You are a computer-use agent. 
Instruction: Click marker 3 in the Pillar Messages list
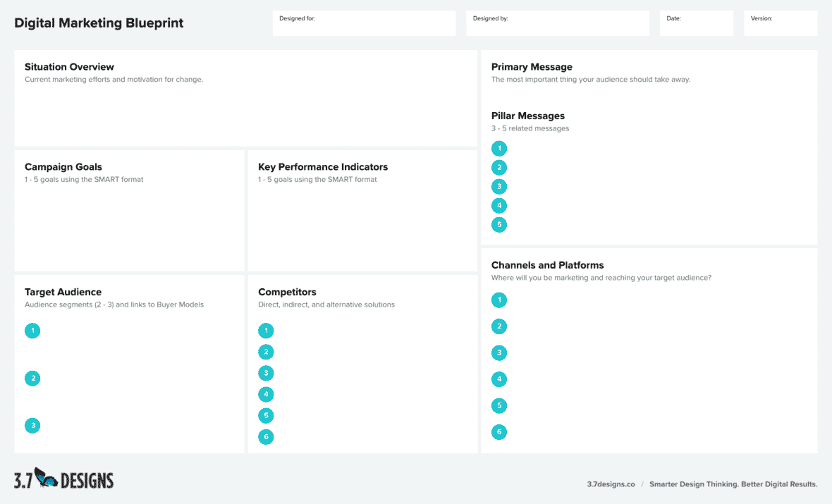click(x=499, y=186)
